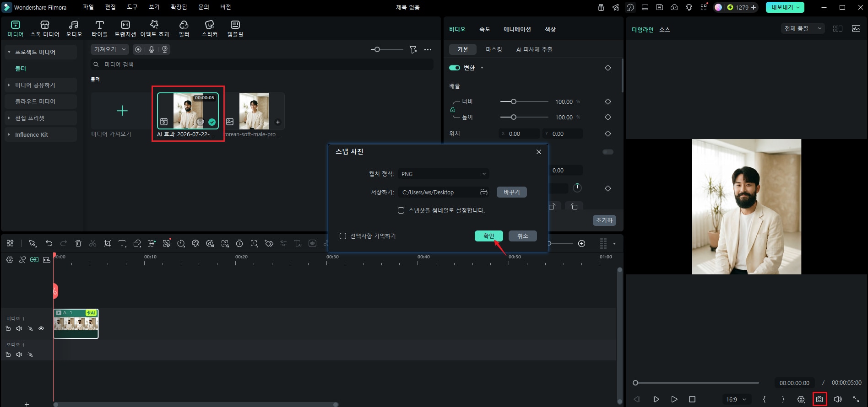Check 스냅샷을 썸네일로 설정합니다 checkbox
The height and width of the screenshot is (407, 868).
(x=401, y=210)
